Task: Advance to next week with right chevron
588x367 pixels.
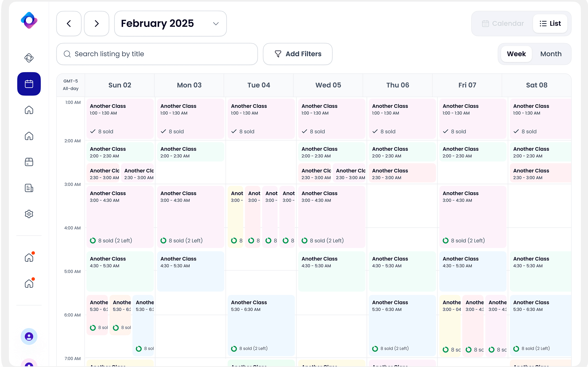Action: click(96, 23)
